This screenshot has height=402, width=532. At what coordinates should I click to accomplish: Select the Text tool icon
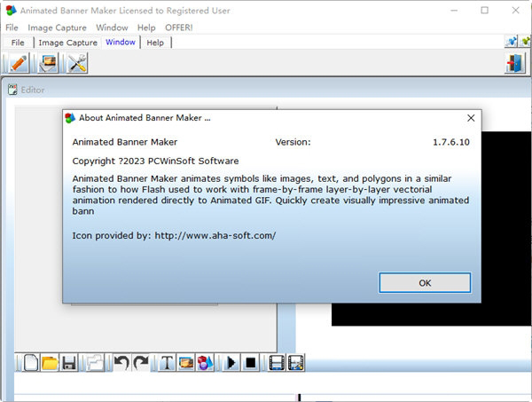167,362
